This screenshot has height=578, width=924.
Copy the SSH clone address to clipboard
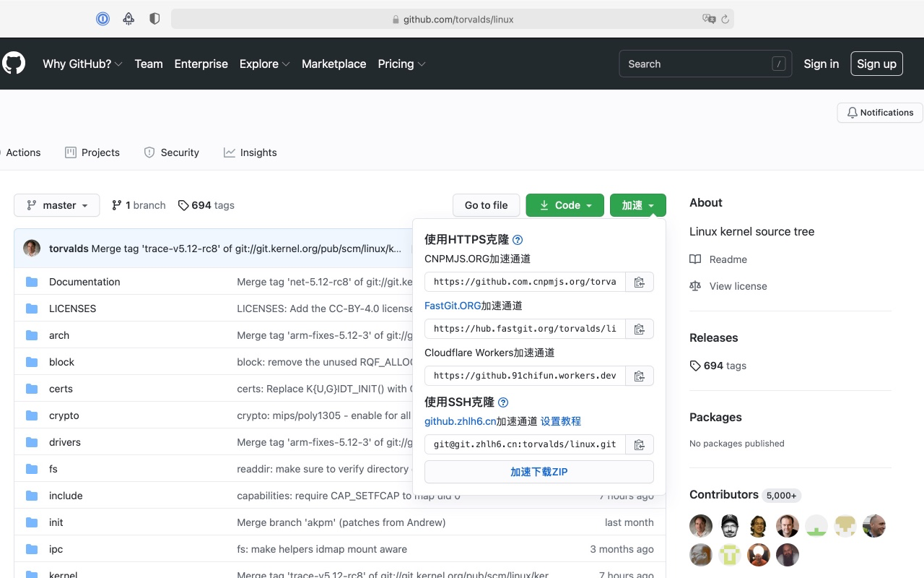639,444
